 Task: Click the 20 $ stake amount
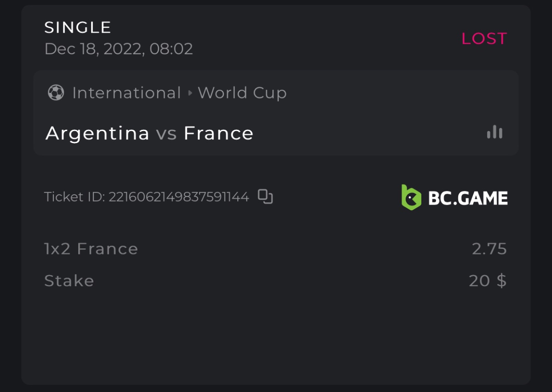pyautogui.click(x=488, y=281)
